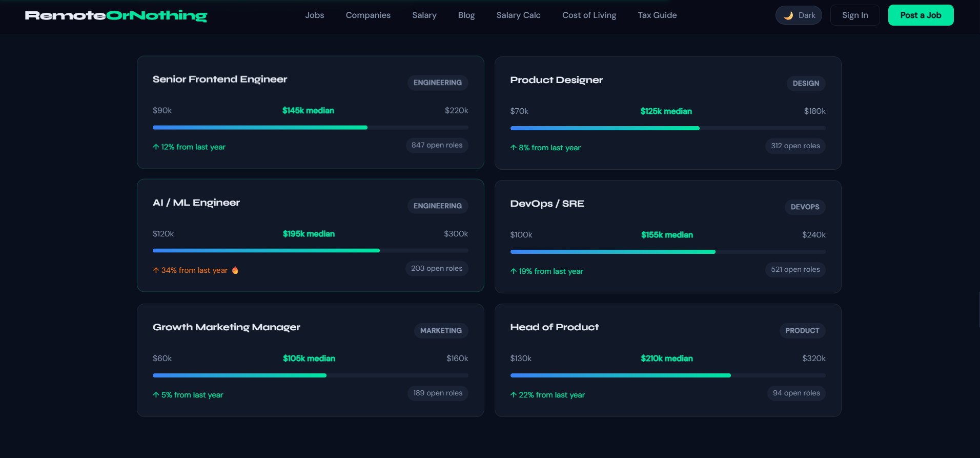Click the 521 open roles badge
This screenshot has height=458, width=980.
click(795, 270)
